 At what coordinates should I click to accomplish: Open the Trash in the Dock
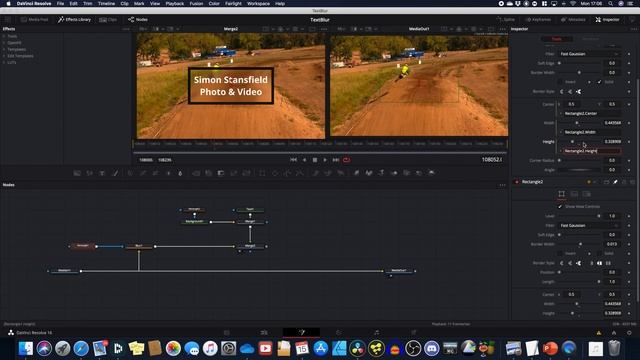(x=614, y=348)
